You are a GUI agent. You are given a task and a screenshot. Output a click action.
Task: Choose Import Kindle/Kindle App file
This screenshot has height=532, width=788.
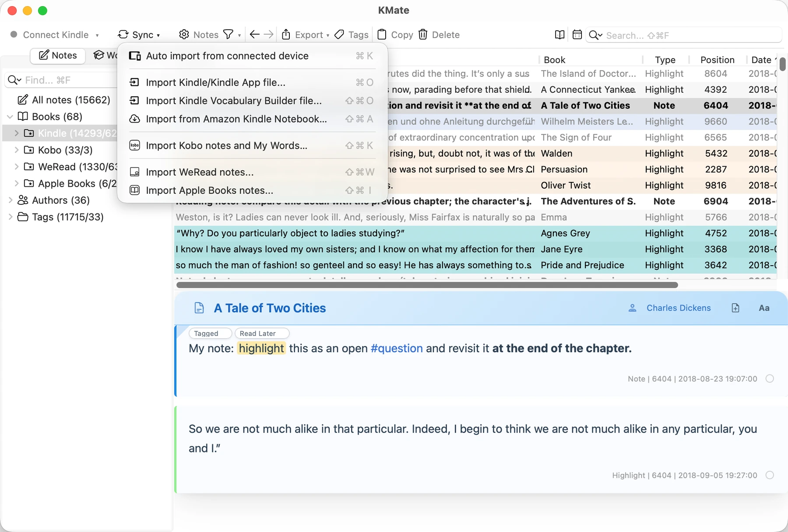252,83
